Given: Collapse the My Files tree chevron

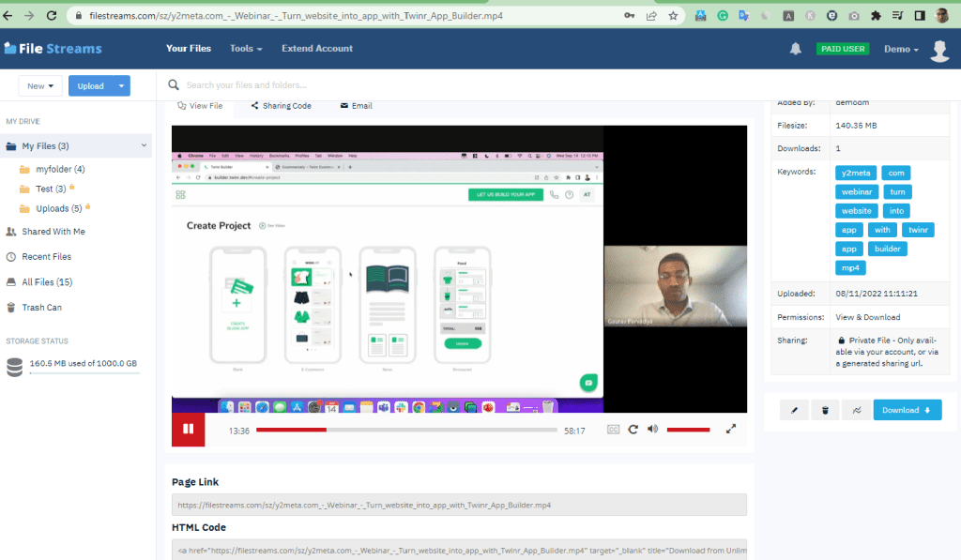Looking at the screenshot, I should coord(144,145).
